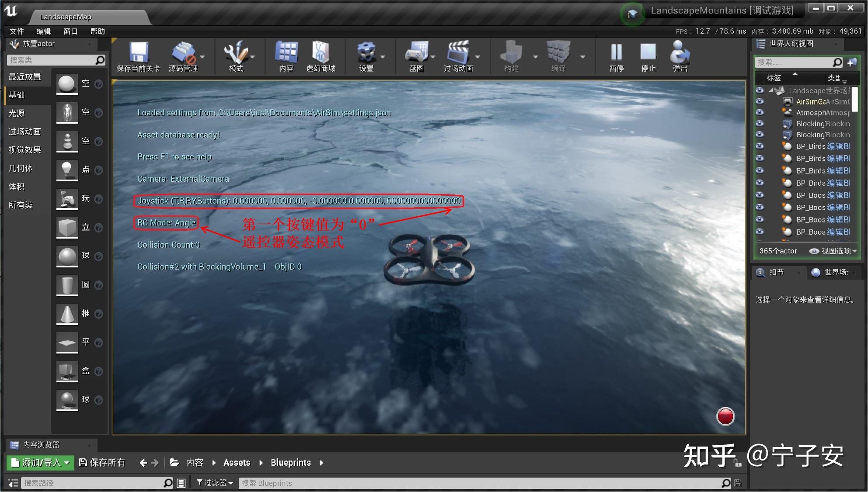Screen dimensions: 868x492
Task: Open Source Control (源码管理) toolbar icon
Action: (x=183, y=53)
